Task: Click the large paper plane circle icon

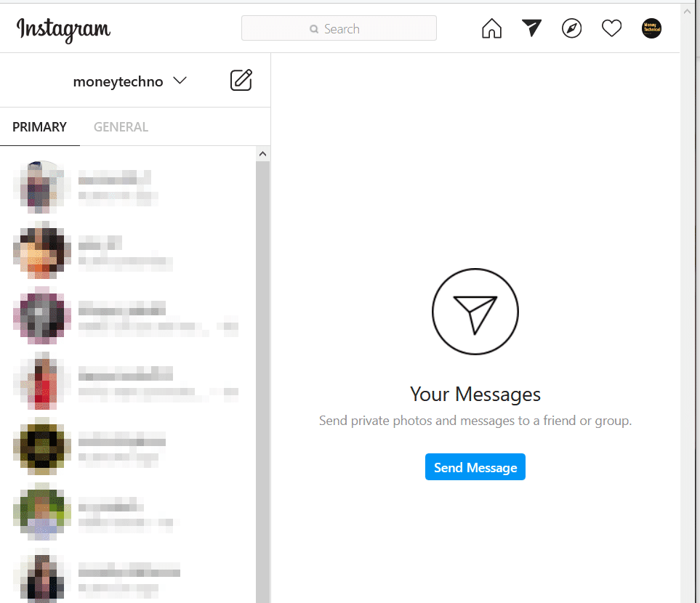Action: click(x=475, y=312)
